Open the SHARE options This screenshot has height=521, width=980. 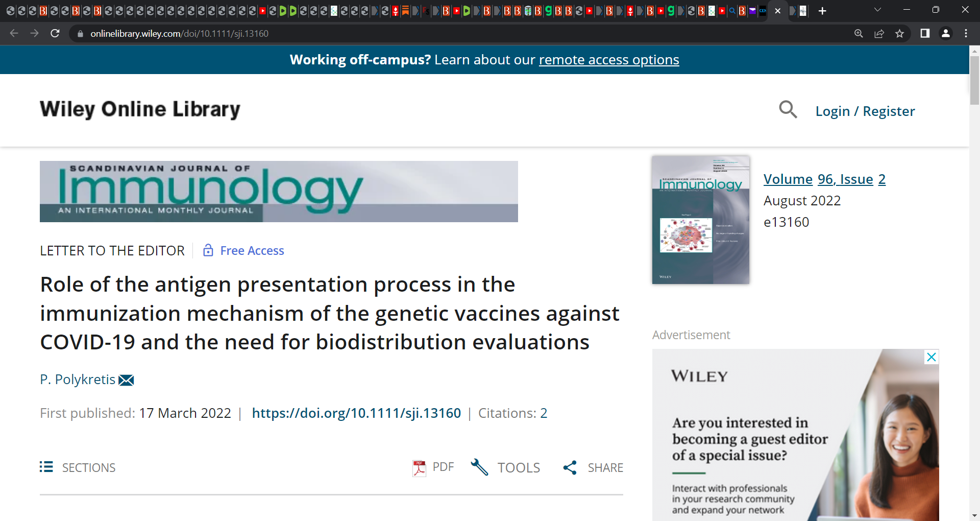pyautogui.click(x=593, y=467)
